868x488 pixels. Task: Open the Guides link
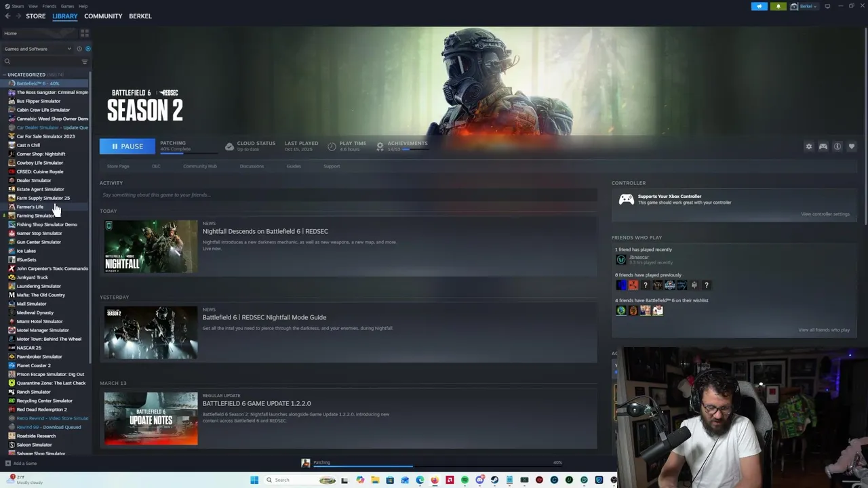tap(294, 166)
